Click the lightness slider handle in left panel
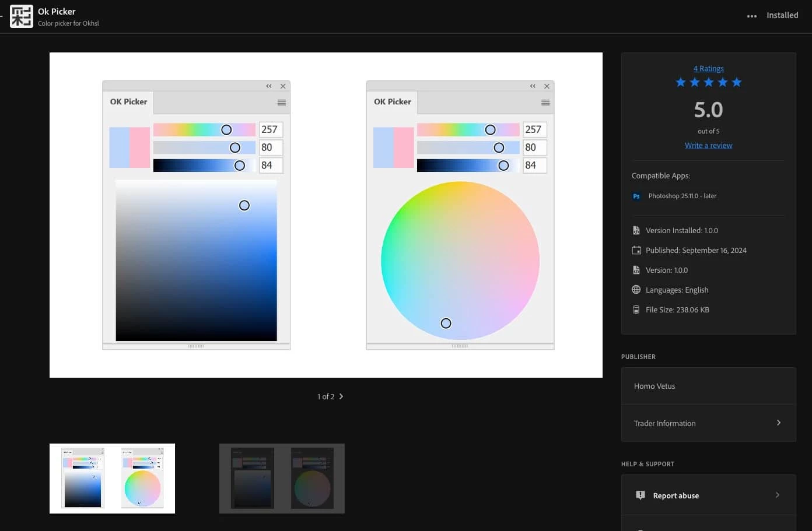This screenshot has height=531, width=812. pyautogui.click(x=240, y=166)
